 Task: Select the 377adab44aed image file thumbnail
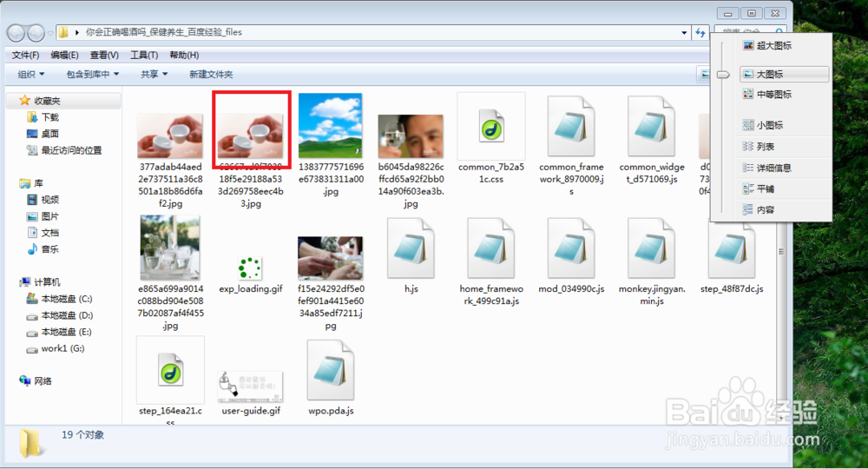170,136
